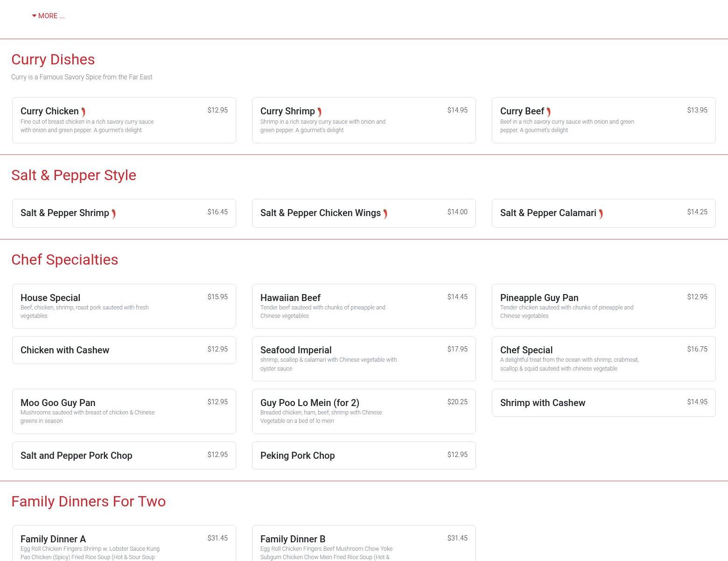Click the spicy icon next to Curry Shrimp
This screenshot has width=728, height=561.
click(x=319, y=112)
